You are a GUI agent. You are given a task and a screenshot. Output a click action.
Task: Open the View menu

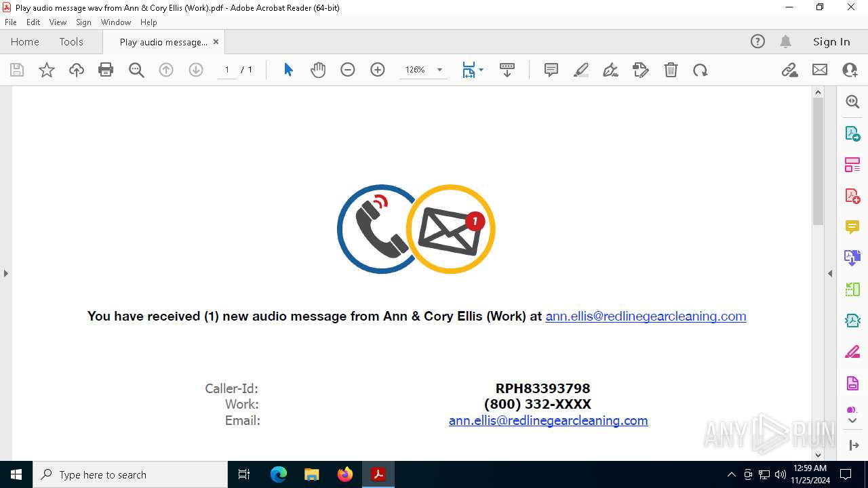click(58, 22)
